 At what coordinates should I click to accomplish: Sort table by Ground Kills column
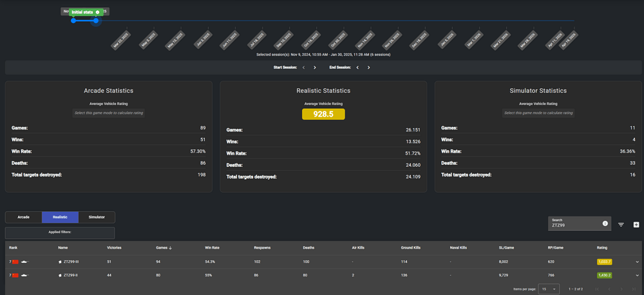point(410,248)
